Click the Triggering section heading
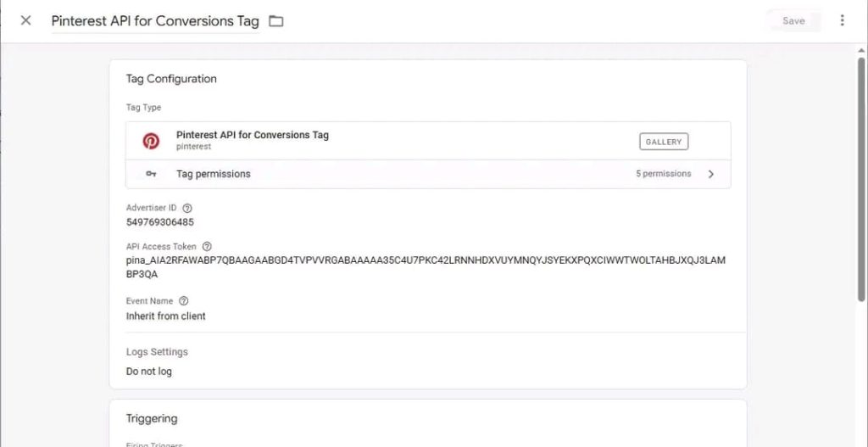868x447 pixels. [x=152, y=418]
